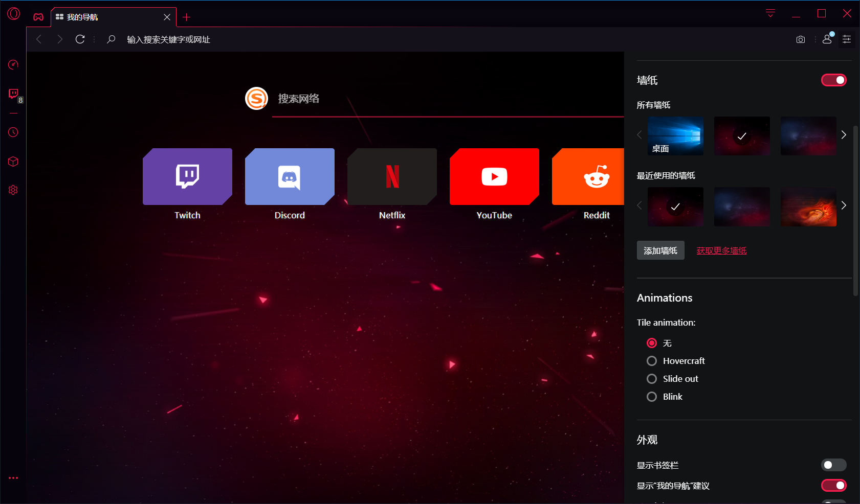The image size is (860, 504).
Task: Select the checked red wallpaper in 所有墙纸
Action: tap(742, 136)
